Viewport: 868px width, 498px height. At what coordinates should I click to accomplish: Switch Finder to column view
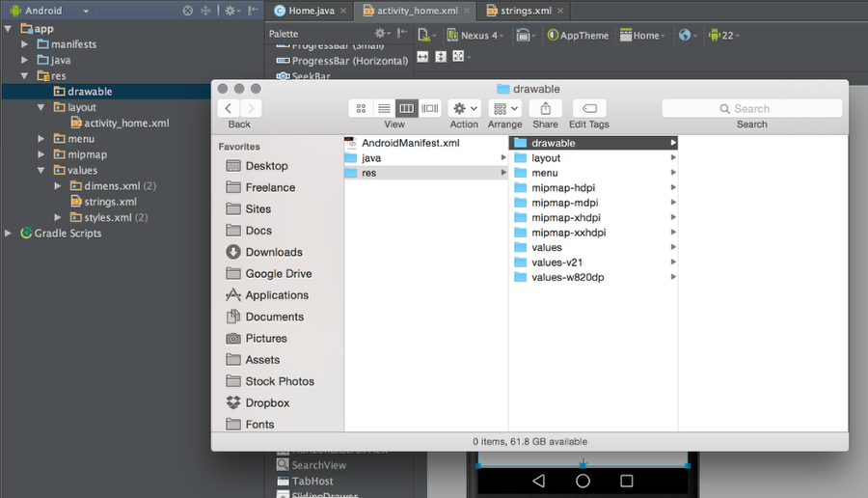pos(406,108)
